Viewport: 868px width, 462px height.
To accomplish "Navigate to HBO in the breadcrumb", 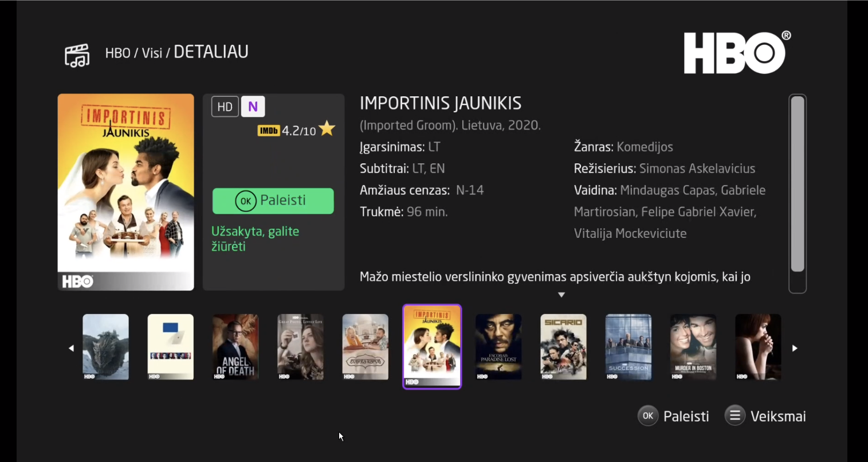I will coord(118,53).
